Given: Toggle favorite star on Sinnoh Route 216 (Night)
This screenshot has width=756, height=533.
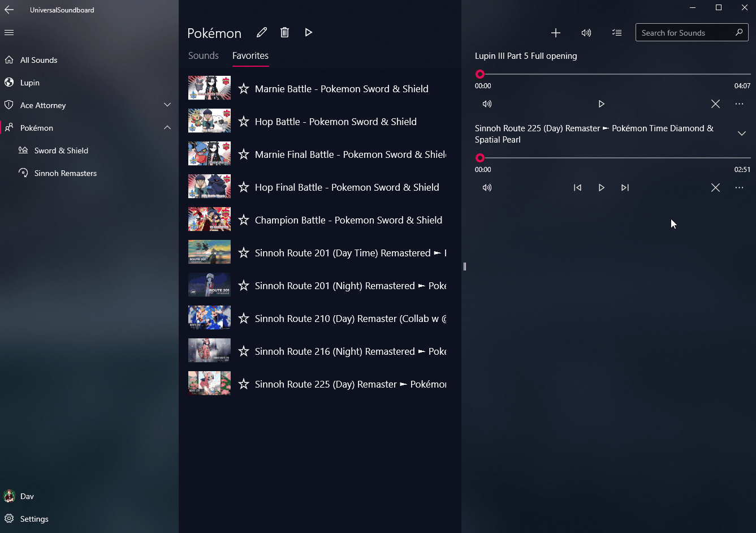Looking at the screenshot, I should point(243,351).
